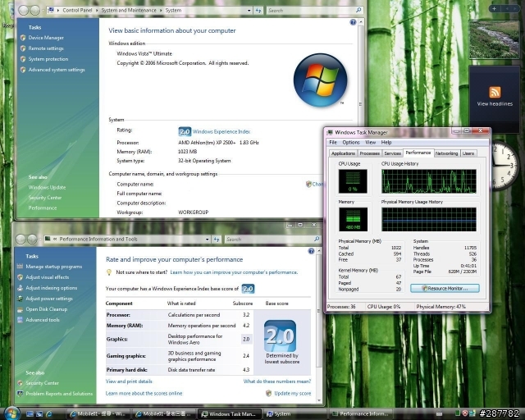Click the help icon in Performance Information window
Image resolution: width=525 pixels, height=420 pixels.
311,251
